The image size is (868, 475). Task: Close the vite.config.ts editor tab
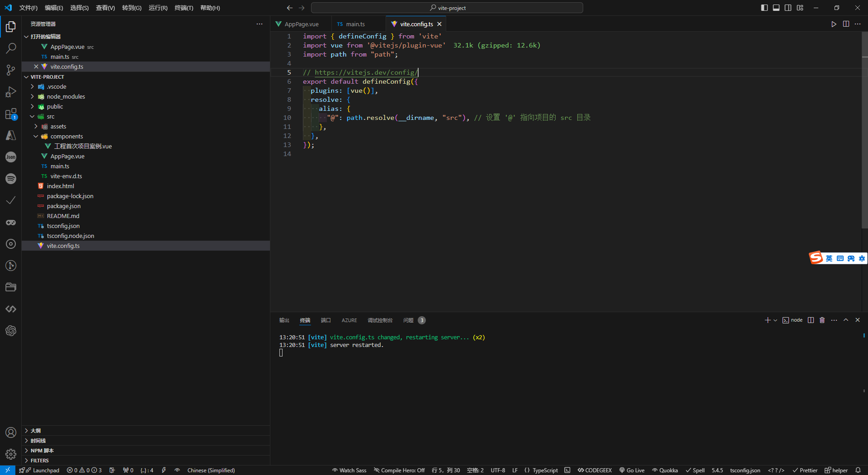point(439,24)
